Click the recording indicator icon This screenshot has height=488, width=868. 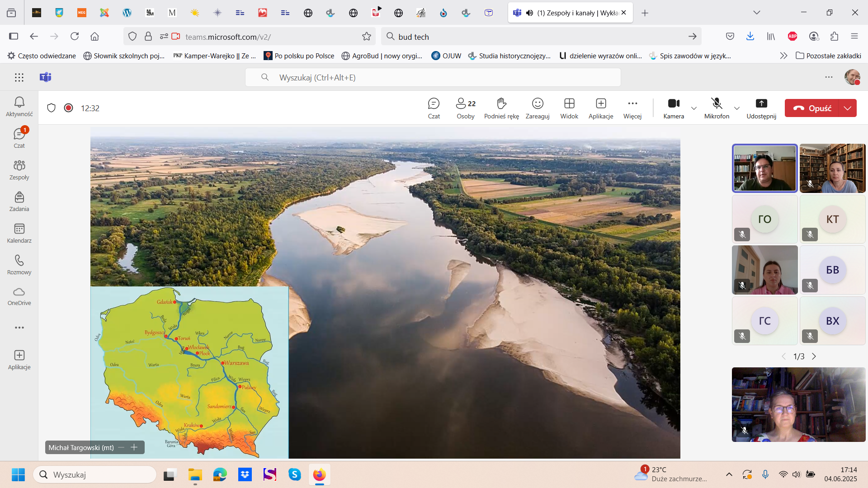pos(69,108)
